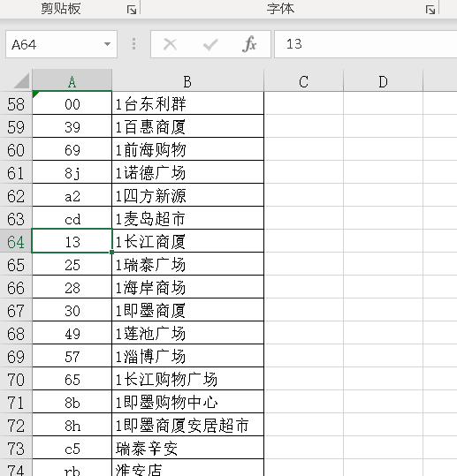Viewport: 457px width, 476px height.
Task: Click cell containing 8b
Action: click(x=72, y=403)
